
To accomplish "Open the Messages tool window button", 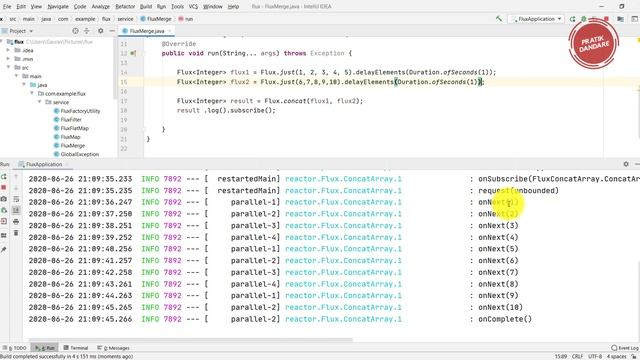I will pos(113,348).
